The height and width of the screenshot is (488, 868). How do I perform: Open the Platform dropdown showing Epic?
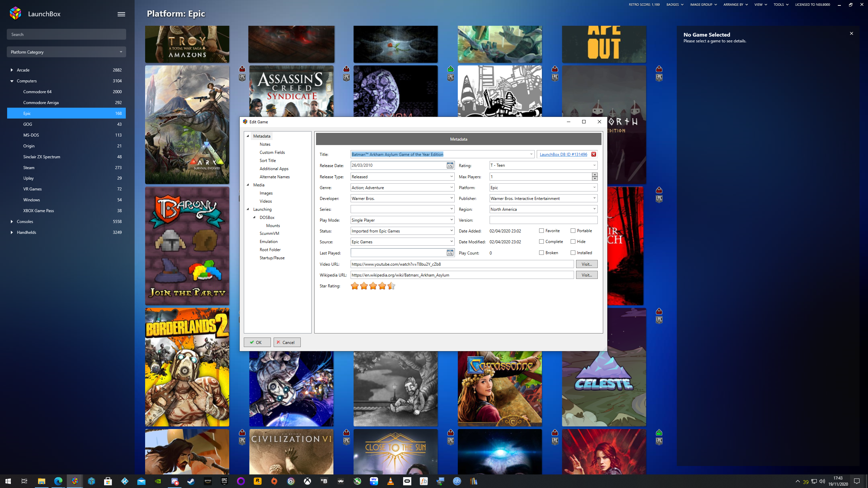pyautogui.click(x=594, y=187)
